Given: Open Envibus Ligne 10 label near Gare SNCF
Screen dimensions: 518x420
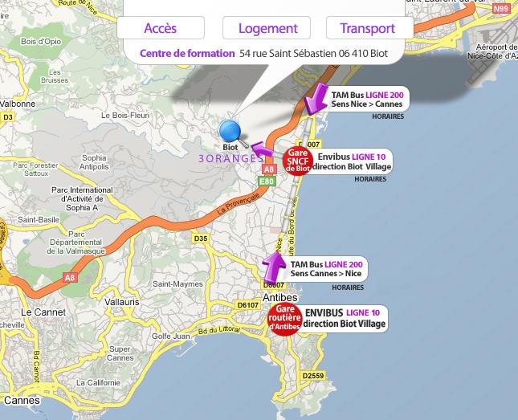Looking at the screenshot, I should [x=350, y=161].
